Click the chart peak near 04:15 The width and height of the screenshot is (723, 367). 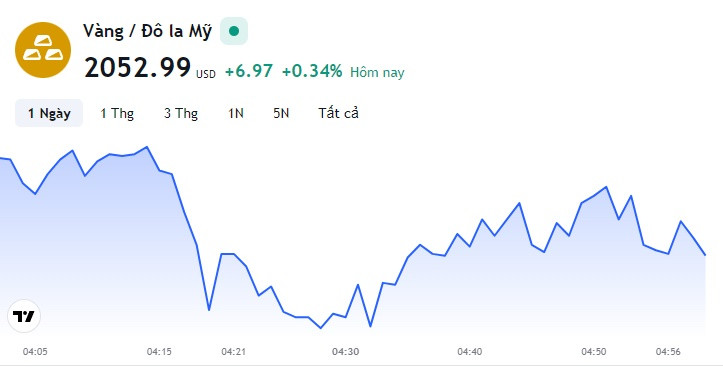pyautogui.click(x=147, y=147)
